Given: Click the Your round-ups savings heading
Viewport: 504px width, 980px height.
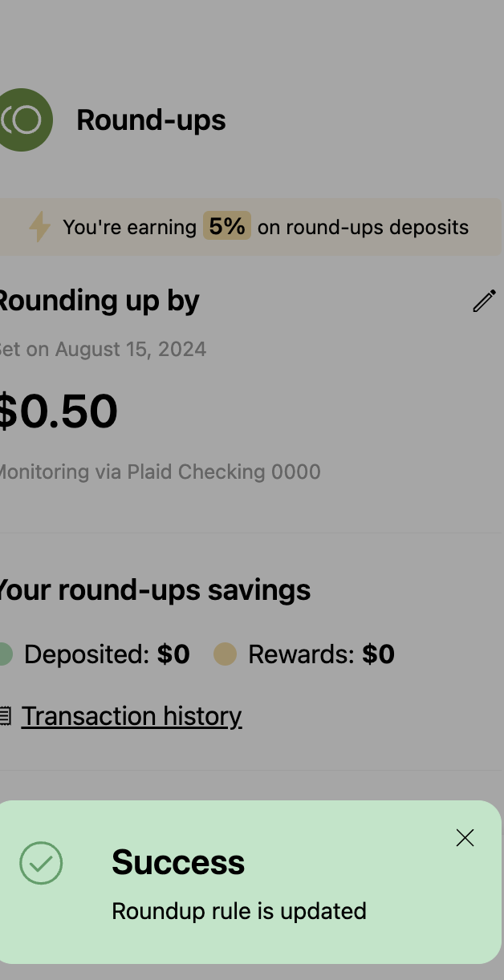Looking at the screenshot, I should 154,590.
